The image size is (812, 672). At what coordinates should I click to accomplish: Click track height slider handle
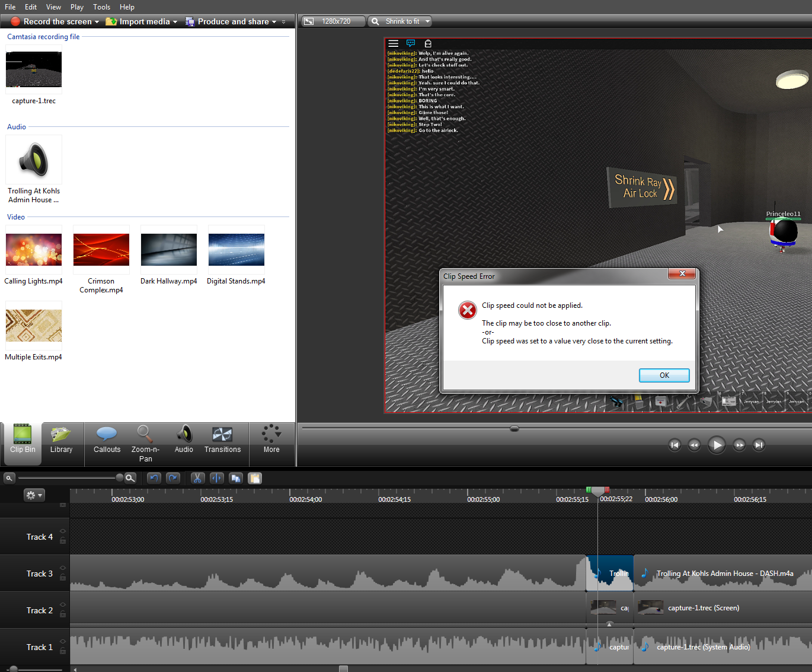tap(13, 669)
